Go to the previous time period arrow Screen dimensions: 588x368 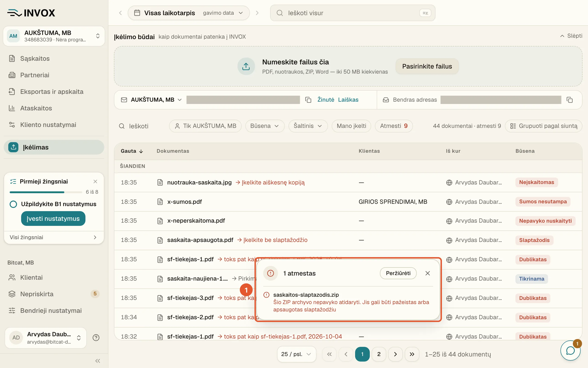pos(121,13)
